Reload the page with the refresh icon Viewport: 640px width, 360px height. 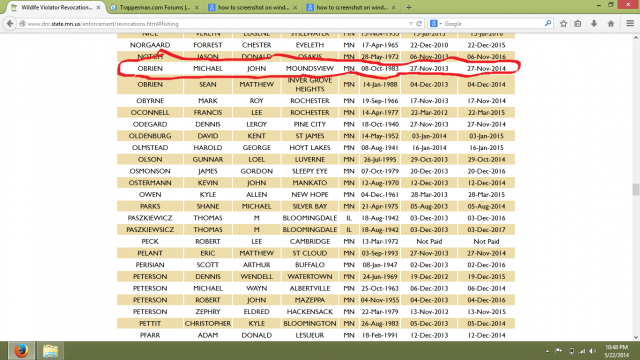tap(419, 24)
